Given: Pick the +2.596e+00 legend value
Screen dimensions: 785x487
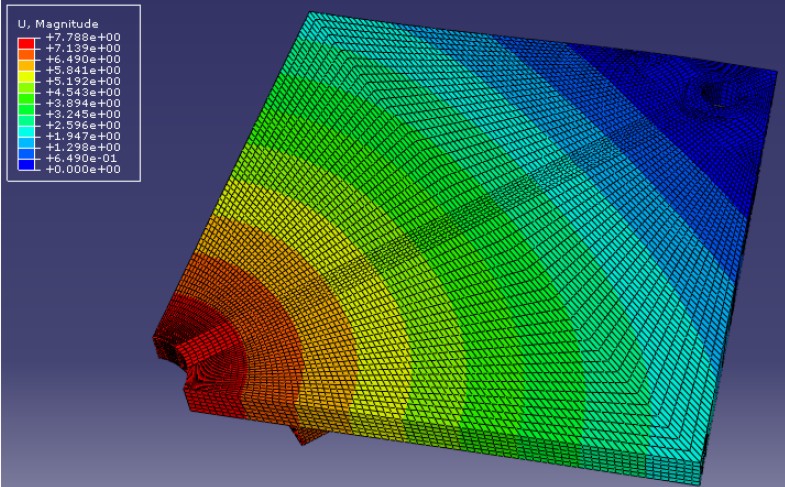Looking at the screenshot, I should tap(83, 125).
